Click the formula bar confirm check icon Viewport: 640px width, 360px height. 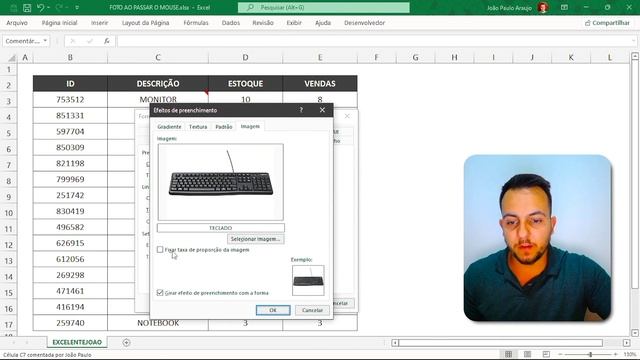90,41
